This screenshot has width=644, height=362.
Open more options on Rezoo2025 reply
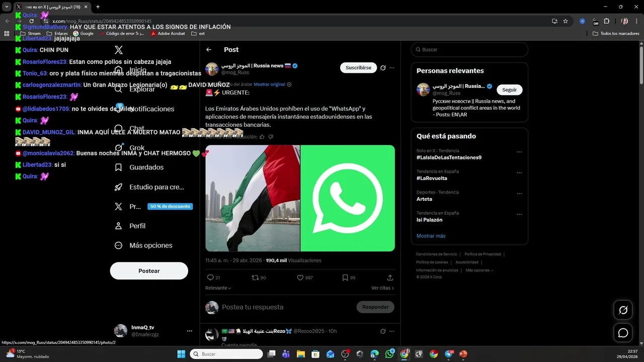tap(392, 331)
